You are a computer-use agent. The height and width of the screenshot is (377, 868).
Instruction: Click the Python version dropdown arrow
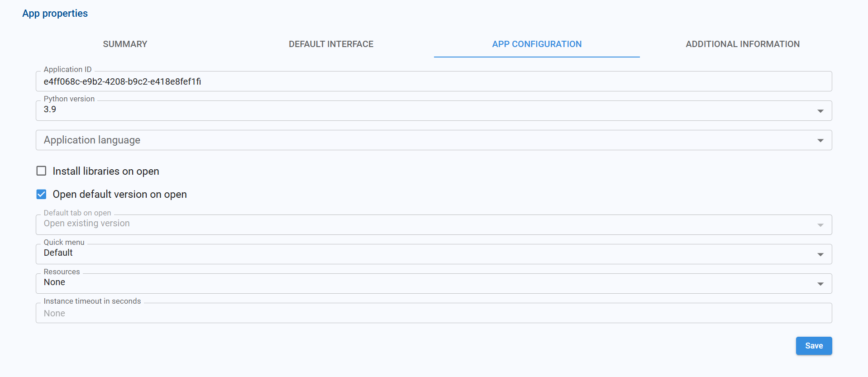(820, 111)
